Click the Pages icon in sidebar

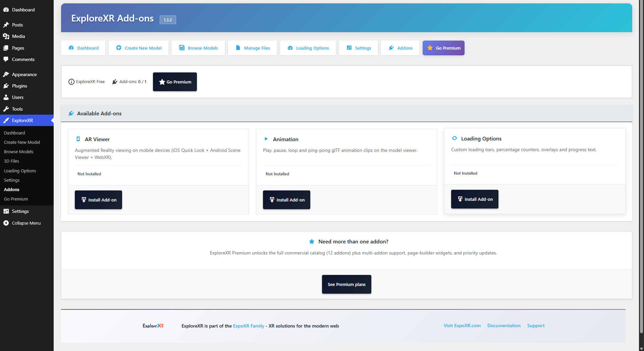point(6,48)
